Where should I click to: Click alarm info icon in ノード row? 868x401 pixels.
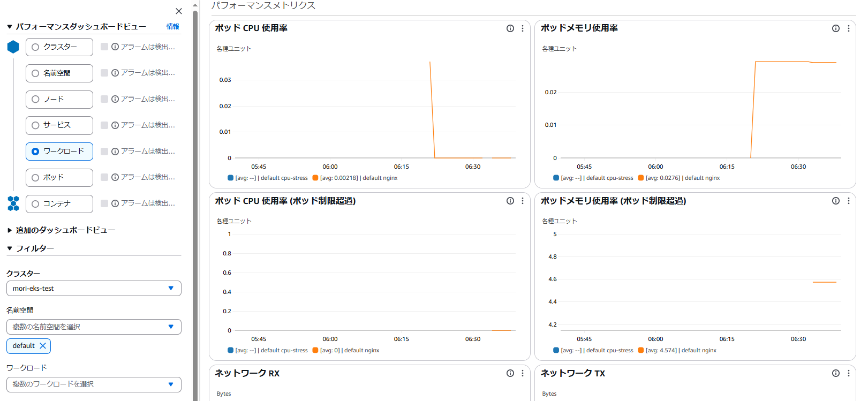[x=115, y=99]
